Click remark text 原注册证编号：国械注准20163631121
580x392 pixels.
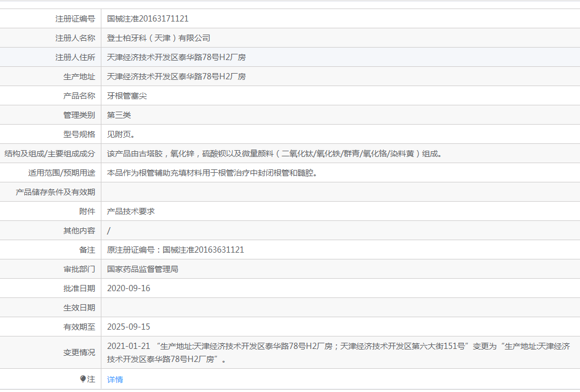tap(176, 250)
